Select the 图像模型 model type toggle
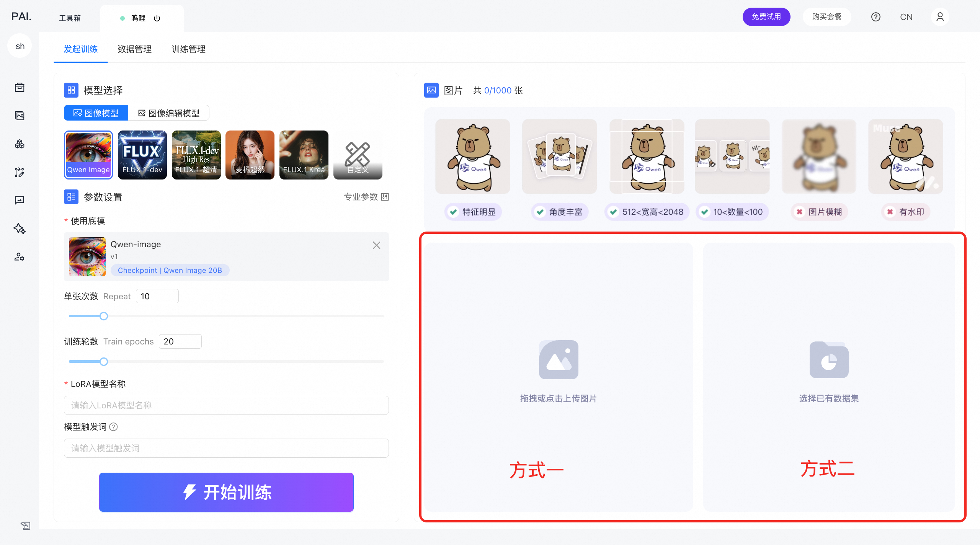980x545 pixels. [x=96, y=113]
